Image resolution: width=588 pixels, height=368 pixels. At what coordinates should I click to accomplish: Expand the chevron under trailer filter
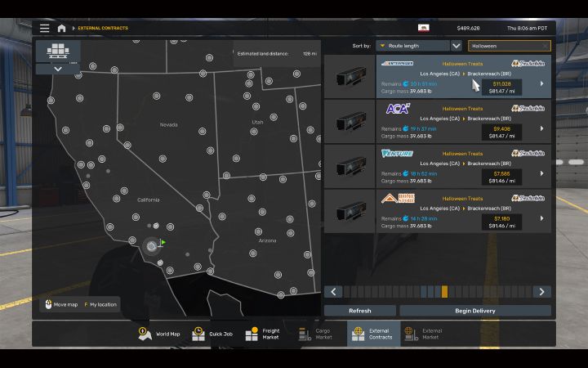coord(57,70)
